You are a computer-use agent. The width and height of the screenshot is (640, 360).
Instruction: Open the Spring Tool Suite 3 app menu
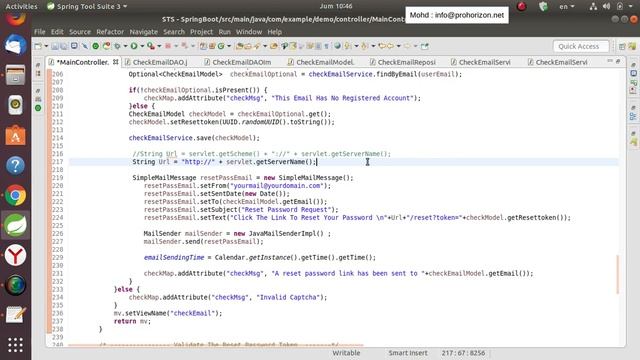[87, 6]
